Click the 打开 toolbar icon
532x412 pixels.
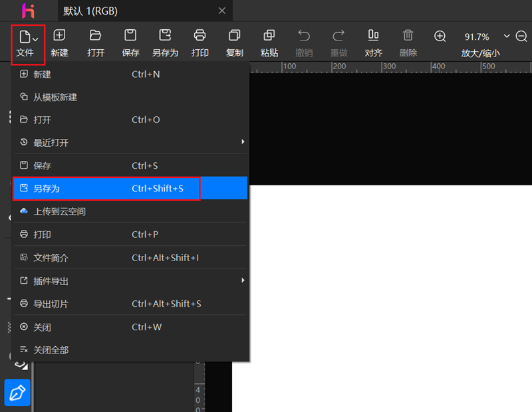95,43
